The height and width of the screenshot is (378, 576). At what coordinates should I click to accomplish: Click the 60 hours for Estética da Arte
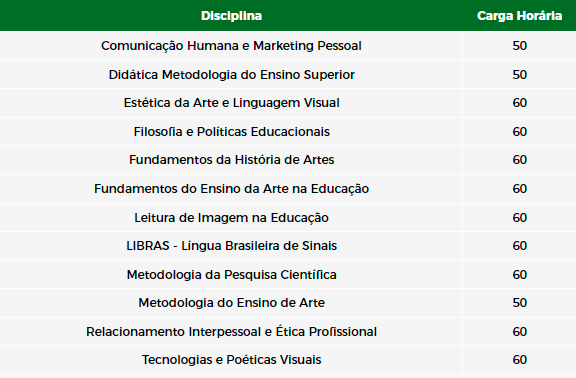click(x=519, y=102)
